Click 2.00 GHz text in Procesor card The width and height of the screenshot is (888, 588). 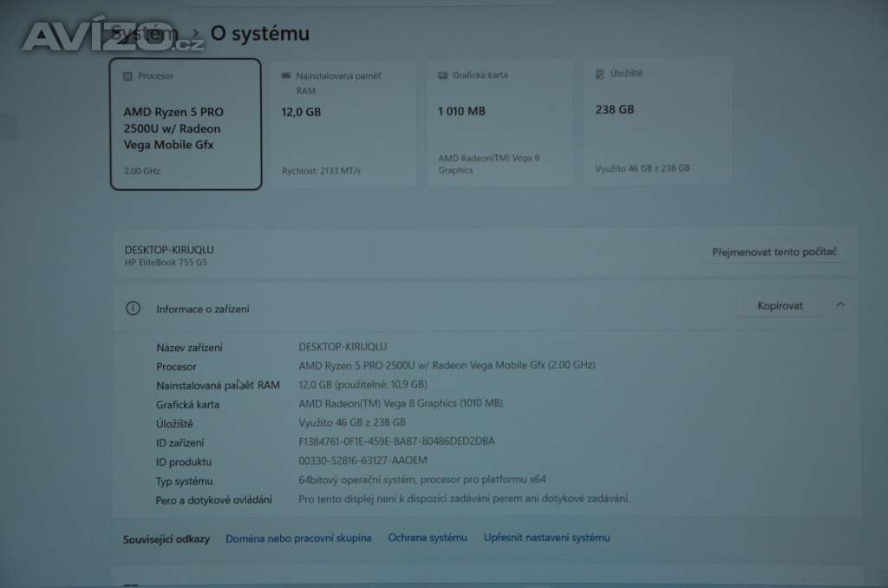pos(141,171)
